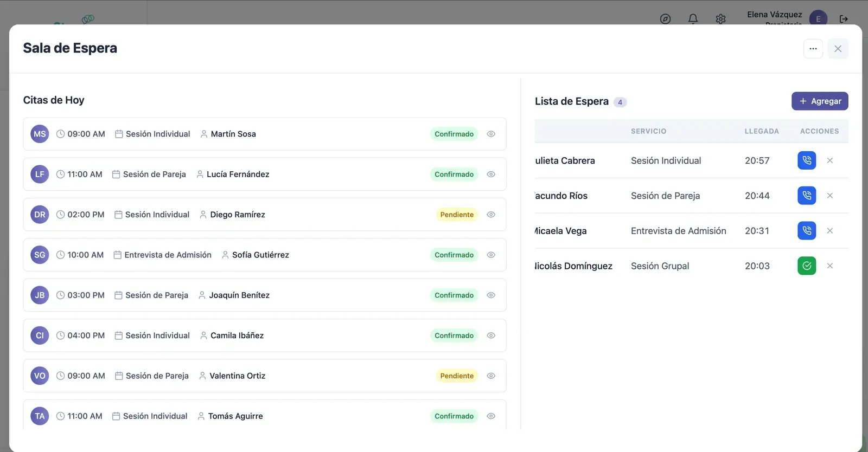This screenshot has height=452, width=868.
Task: Click the Agregar button
Action: pyautogui.click(x=820, y=101)
